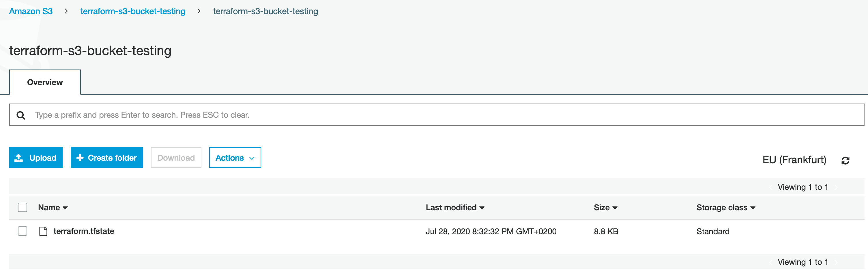Click the refresh icon next to EU (Frankfurt)
868x274 pixels.
pos(845,161)
